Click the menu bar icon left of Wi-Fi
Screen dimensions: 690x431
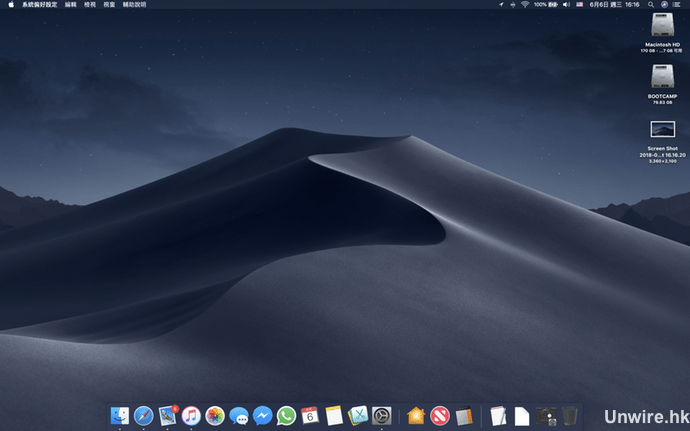click(513, 4)
